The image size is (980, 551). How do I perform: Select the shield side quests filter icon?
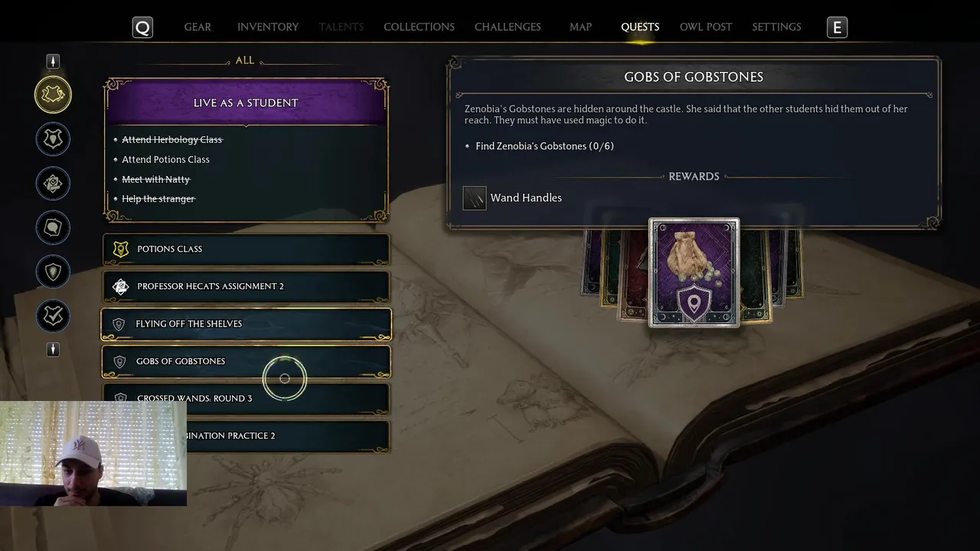(x=53, y=272)
